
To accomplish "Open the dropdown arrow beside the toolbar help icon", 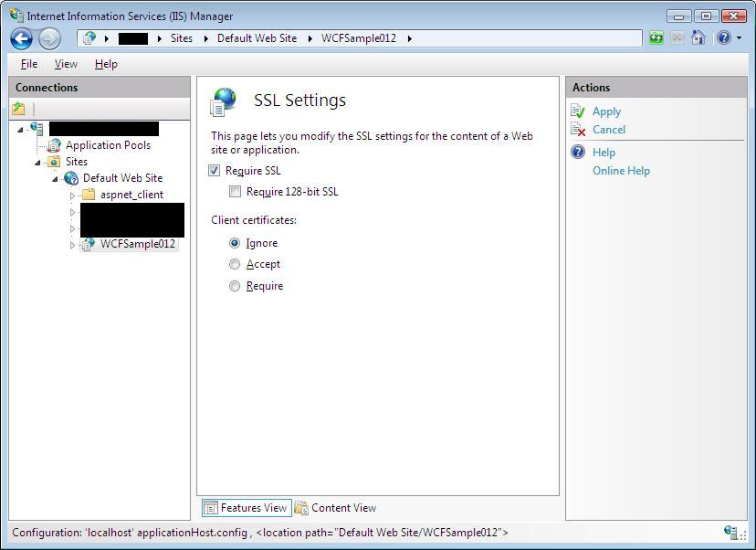I will pos(740,37).
